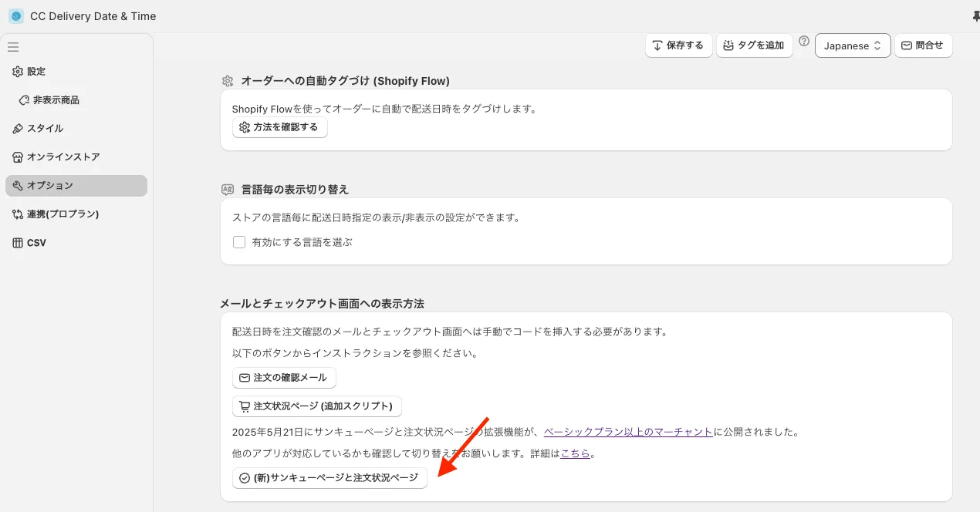Open the Japanese language dropdown

[x=852, y=45]
